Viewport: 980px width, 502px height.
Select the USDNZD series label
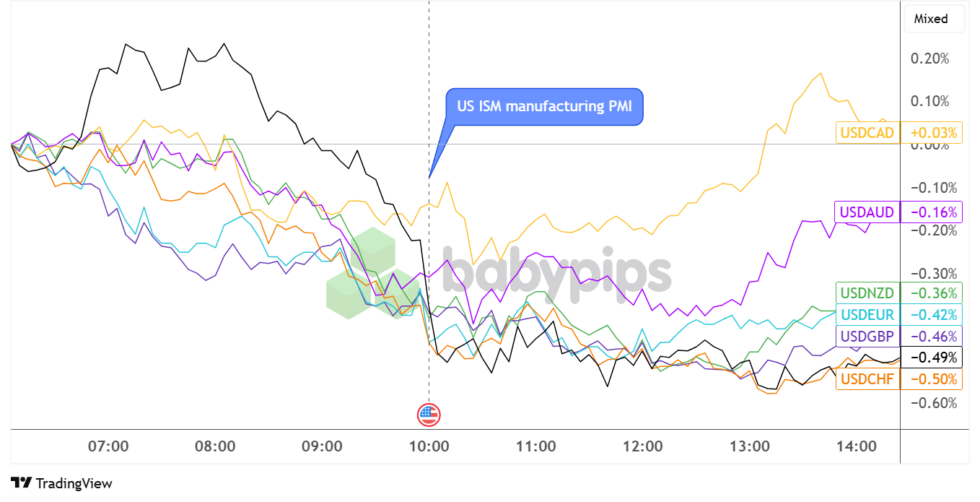[867, 293]
